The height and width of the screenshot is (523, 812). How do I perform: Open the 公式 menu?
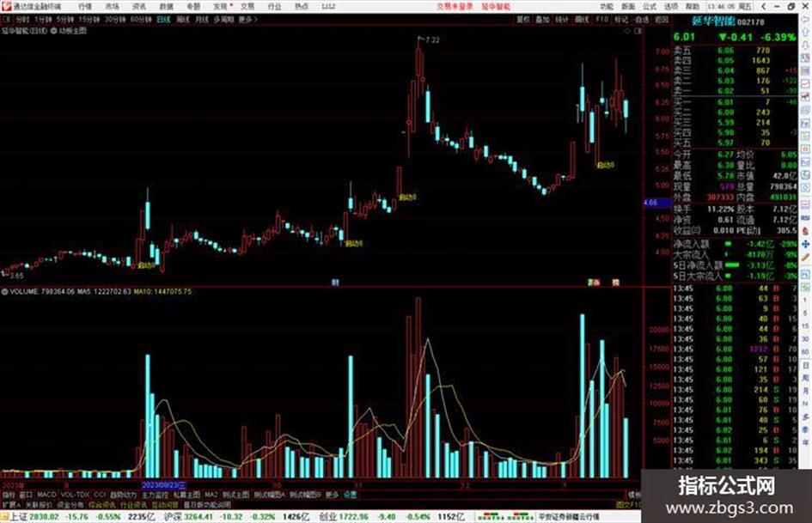pyautogui.click(x=650, y=6)
